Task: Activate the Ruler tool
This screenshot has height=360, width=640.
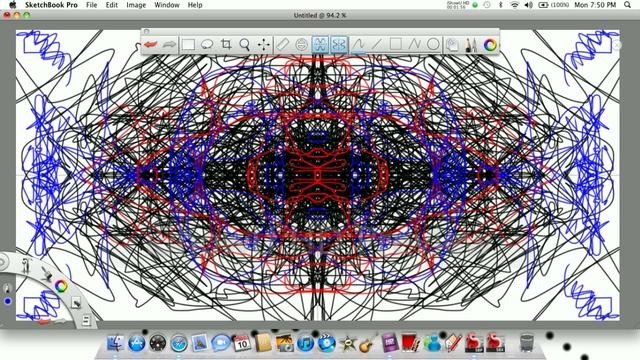Action: coord(282,44)
